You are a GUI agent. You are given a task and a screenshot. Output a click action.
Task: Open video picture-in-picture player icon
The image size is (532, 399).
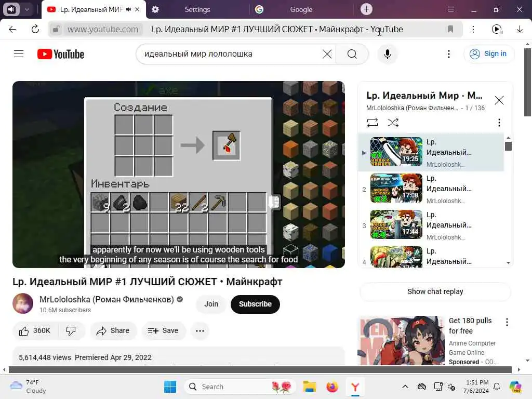(497, 30)
